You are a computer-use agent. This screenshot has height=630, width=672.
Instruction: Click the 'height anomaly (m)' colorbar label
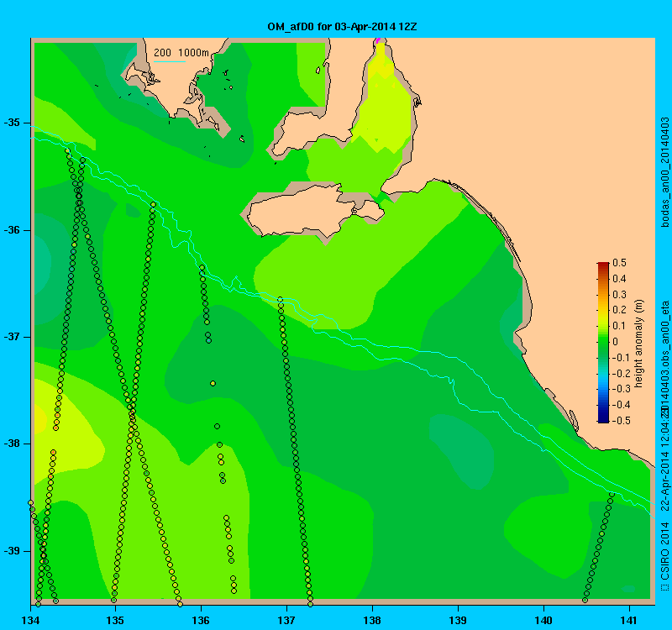click(x=639, y=344)
